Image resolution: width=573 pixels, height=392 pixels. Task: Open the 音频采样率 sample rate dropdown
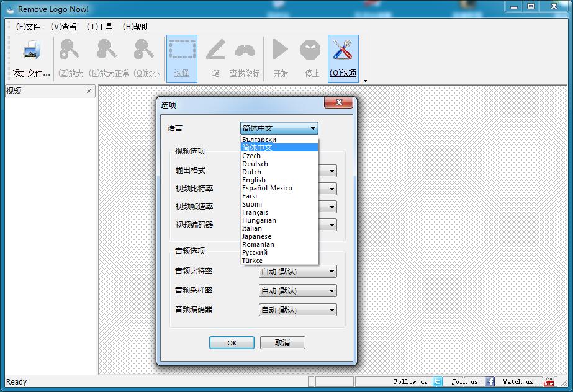(x=298, y=291)
